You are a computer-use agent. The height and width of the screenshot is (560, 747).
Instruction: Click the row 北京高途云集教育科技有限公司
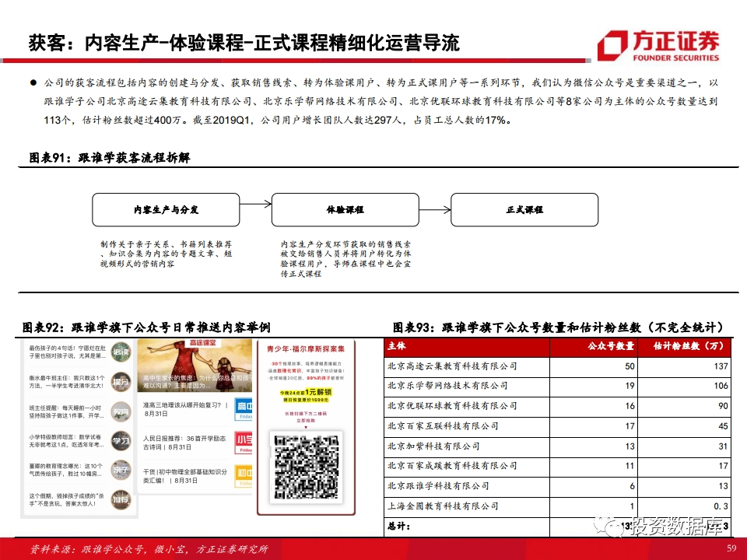[x=559, y=366]
